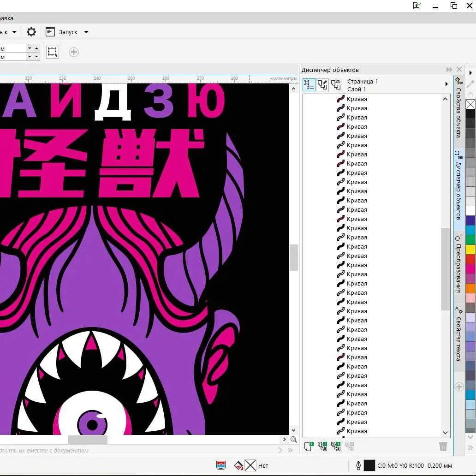Click the Запуск launch button
476x476 pixels.
(x=63, y=32)
